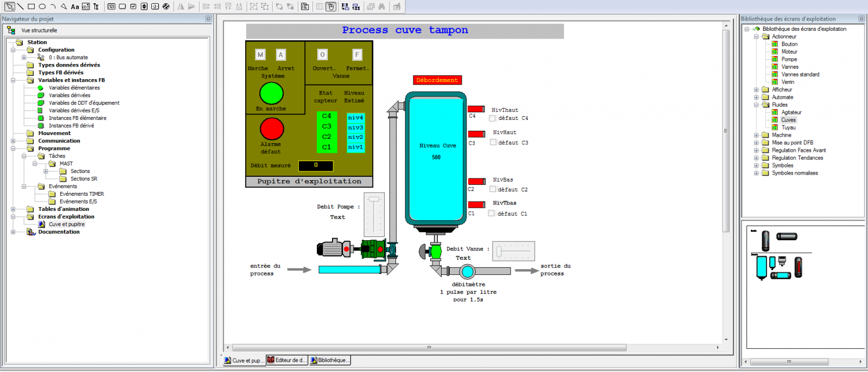This screenshot has width=868, height=372.
Task: Click the vertical scrollbar of the screen editor
Action: coord(726,130)
